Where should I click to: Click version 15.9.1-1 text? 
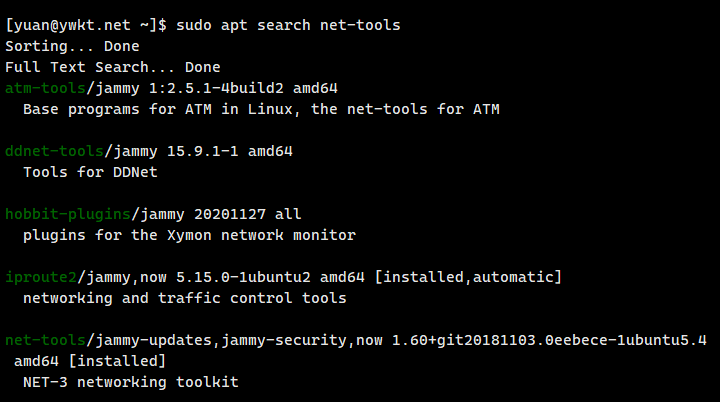pyautogui.click(x=202, y=151)
